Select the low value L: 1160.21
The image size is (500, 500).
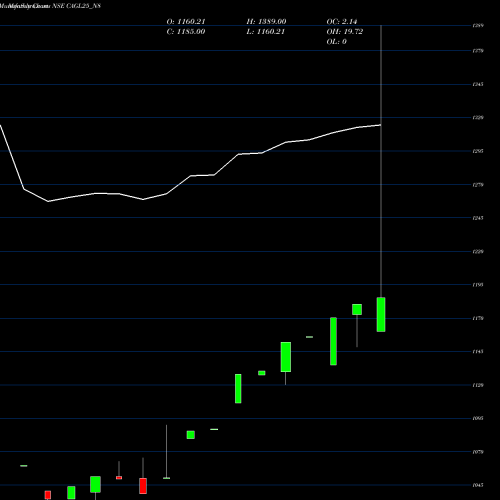click(265, 32)
